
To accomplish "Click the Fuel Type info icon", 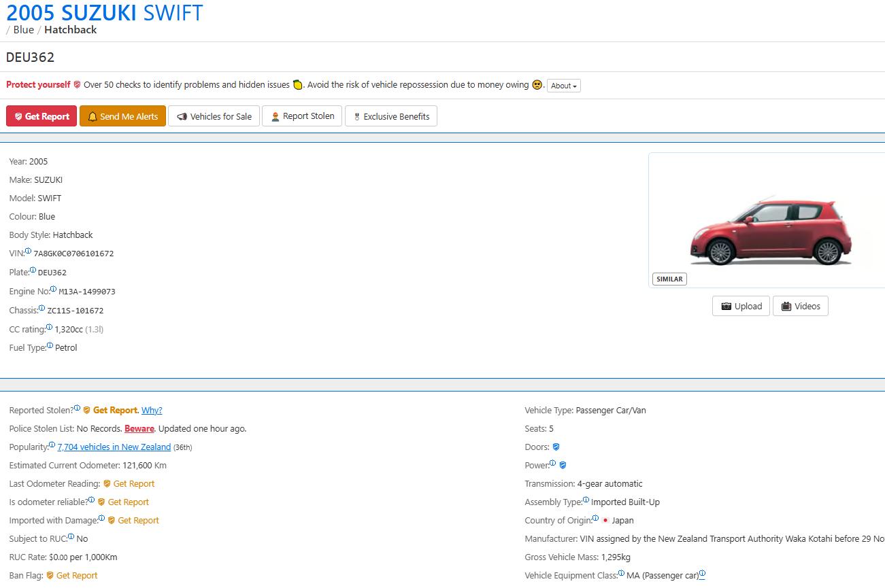I will tap(50, 345).
